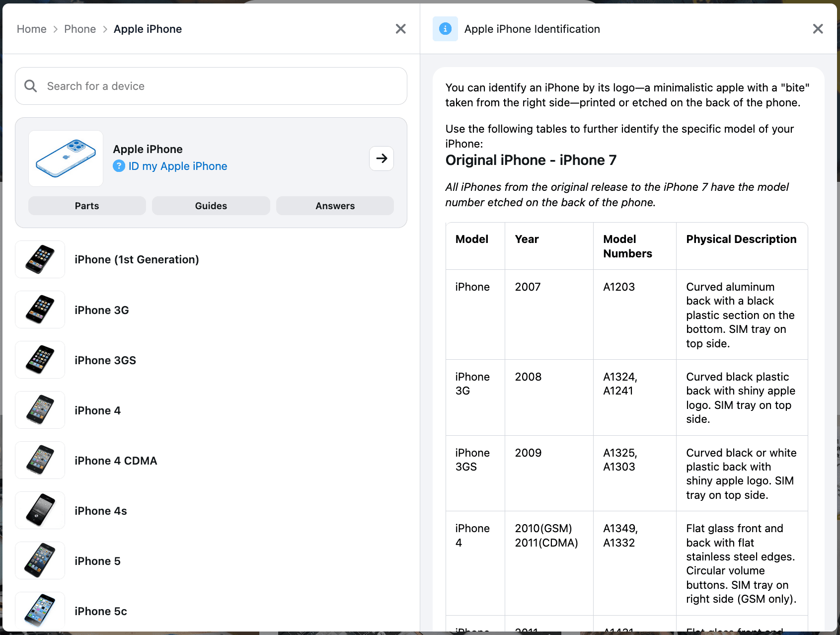Close the device browser panel
This screenshot has width=840, height=635.
[x=401, y=29]
